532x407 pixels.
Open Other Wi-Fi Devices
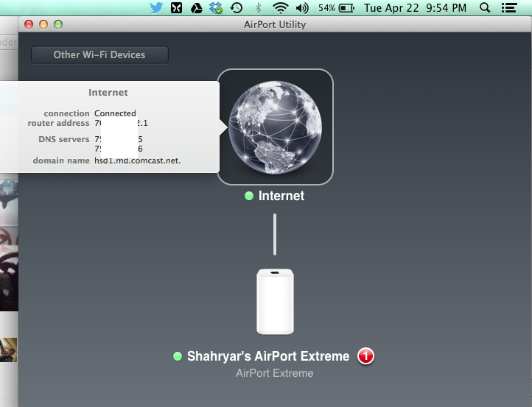(x=99, y=55)
